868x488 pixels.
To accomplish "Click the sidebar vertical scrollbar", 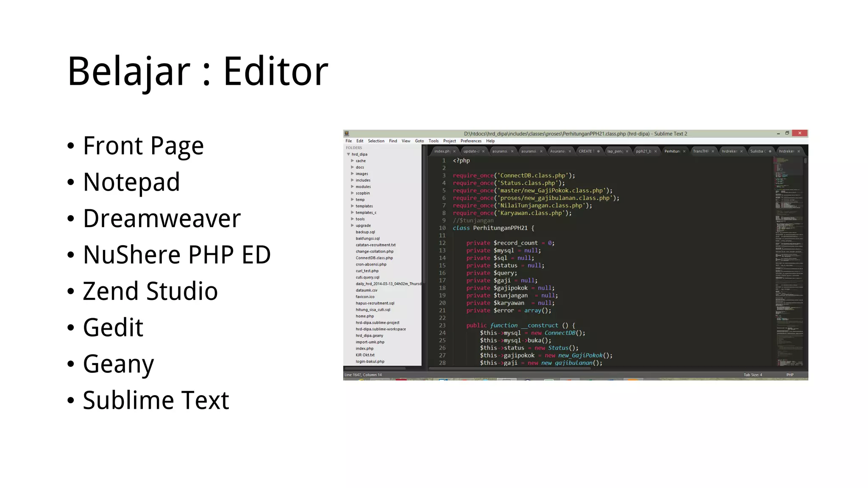I will (423, 215).
